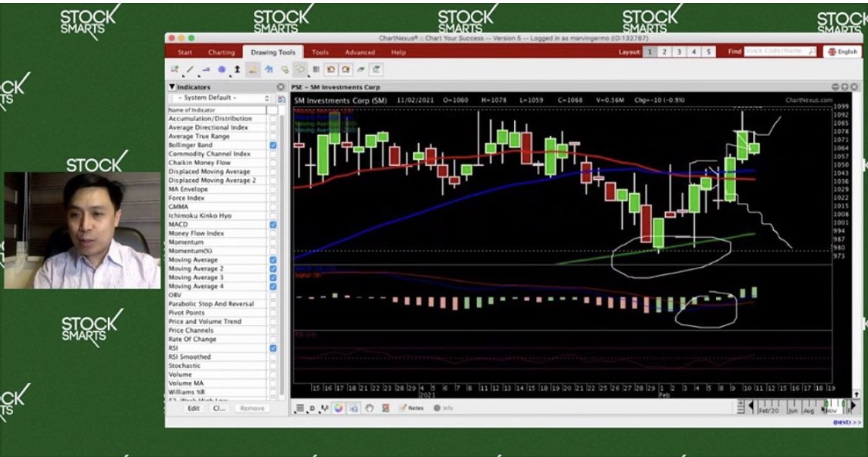Select the crosshair cursor drawing tool

click(x=175, y=69)
